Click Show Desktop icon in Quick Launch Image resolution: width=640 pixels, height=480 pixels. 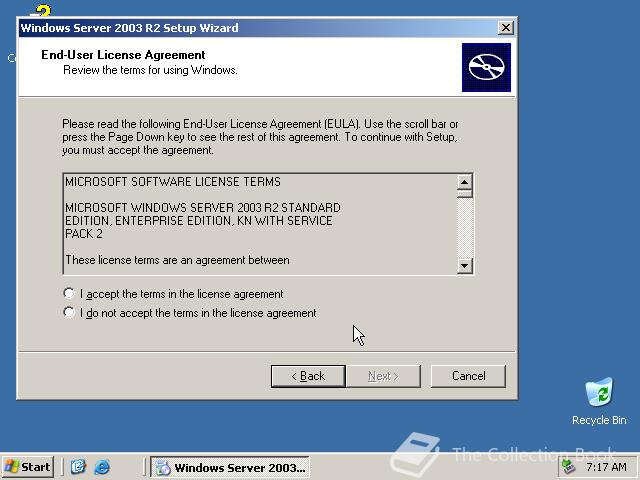[x=78, y=467]
